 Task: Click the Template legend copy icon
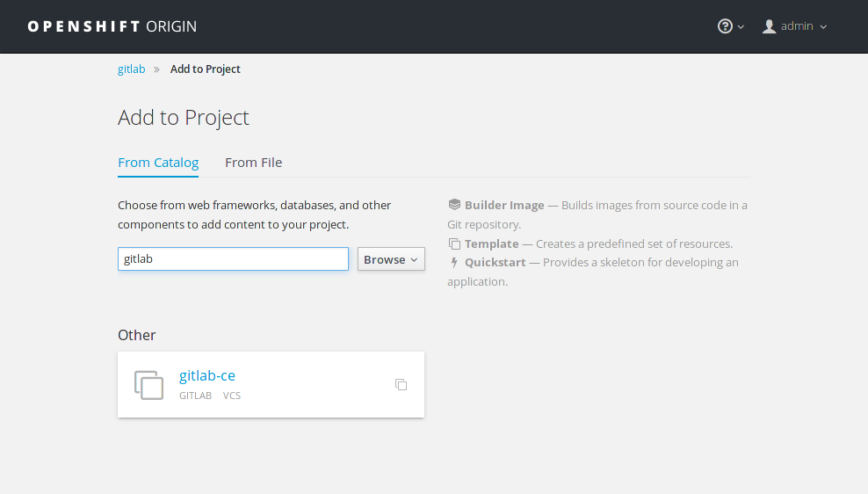tap(454, 243)
